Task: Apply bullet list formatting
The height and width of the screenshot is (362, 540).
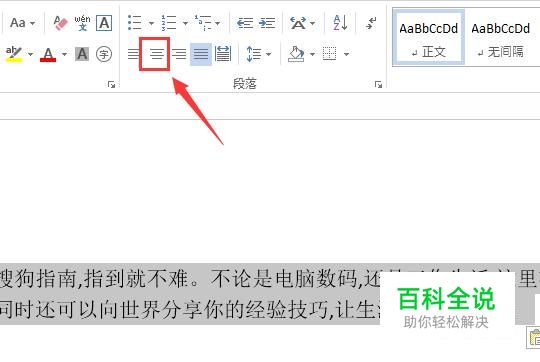Action: 135,23
